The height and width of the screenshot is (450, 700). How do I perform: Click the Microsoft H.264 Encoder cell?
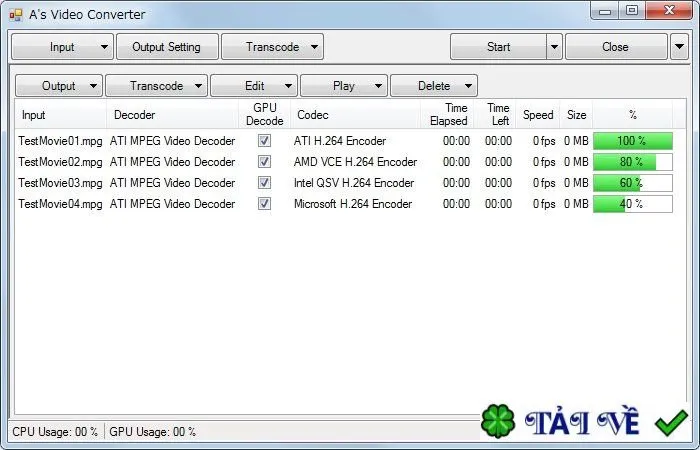[x=353, y=204]
